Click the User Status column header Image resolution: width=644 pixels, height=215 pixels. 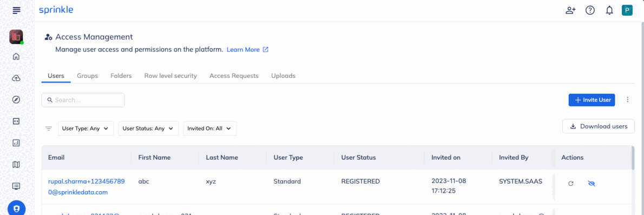click(359, 158)
